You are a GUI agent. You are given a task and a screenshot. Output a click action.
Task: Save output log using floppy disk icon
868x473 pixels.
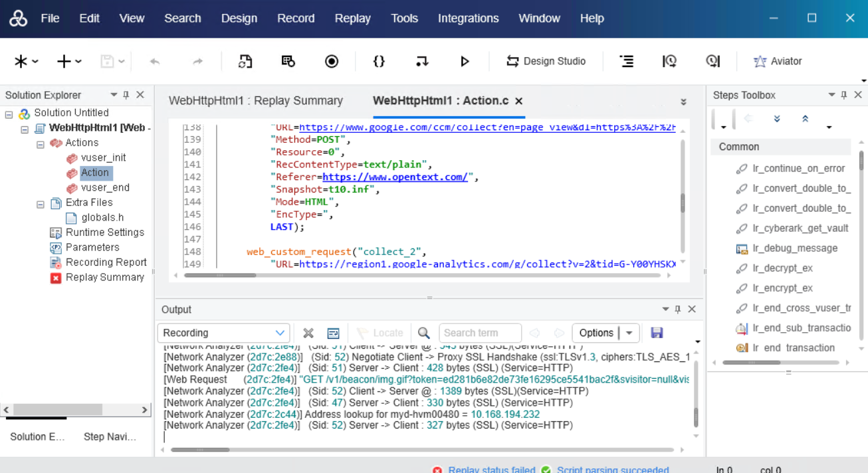(x=657, y=333)
